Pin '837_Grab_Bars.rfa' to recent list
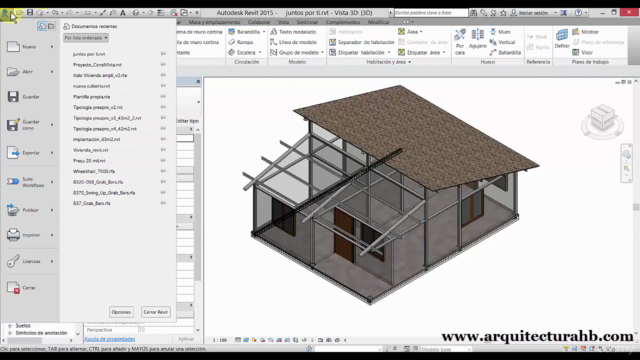 tap(163, 202)
